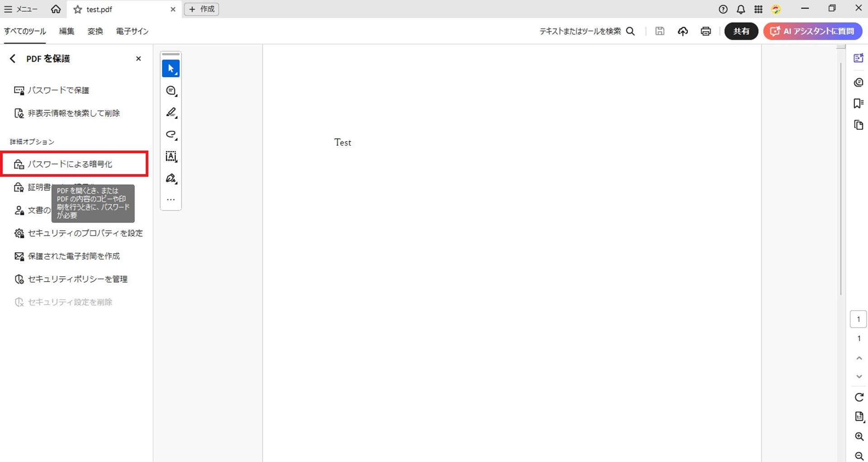
Task: Open the more tools ellipsis
Action: [x=170, y=199]
